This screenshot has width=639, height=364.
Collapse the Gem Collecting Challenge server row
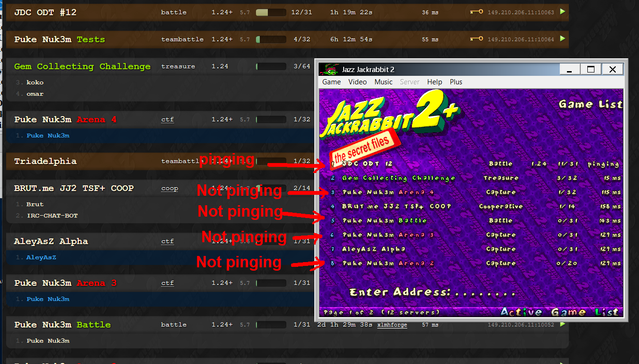82,66
